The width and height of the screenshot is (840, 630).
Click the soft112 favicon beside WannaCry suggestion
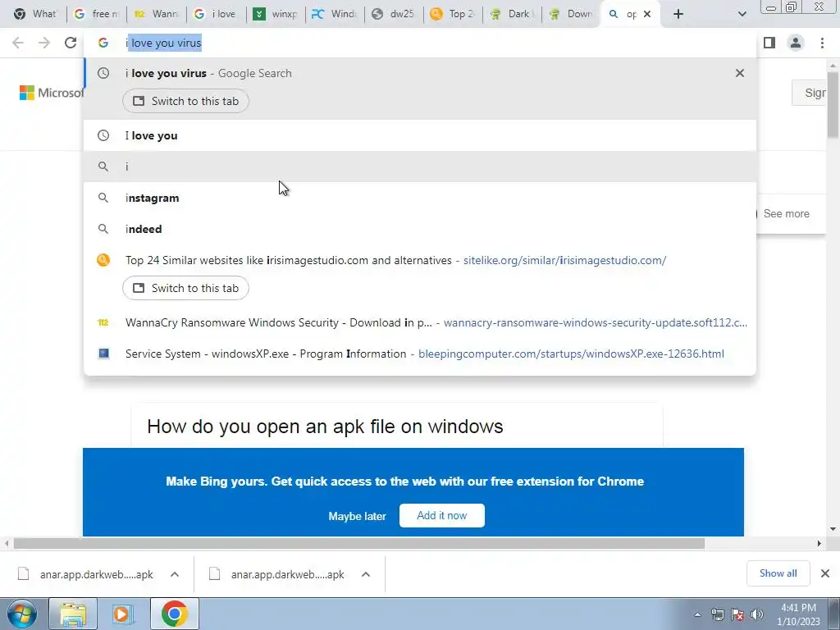click(x=103, y=322)
